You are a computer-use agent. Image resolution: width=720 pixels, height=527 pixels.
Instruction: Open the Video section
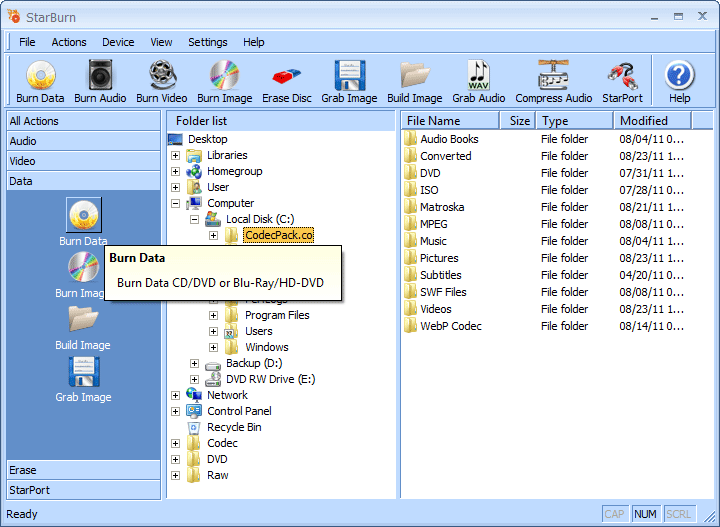[84, 161]
